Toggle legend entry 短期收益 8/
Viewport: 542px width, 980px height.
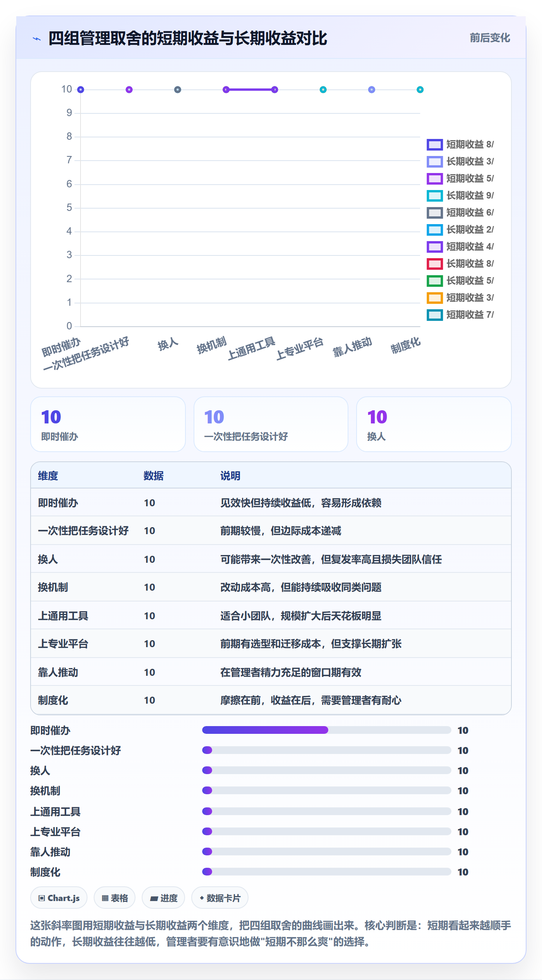pos(460,144)
